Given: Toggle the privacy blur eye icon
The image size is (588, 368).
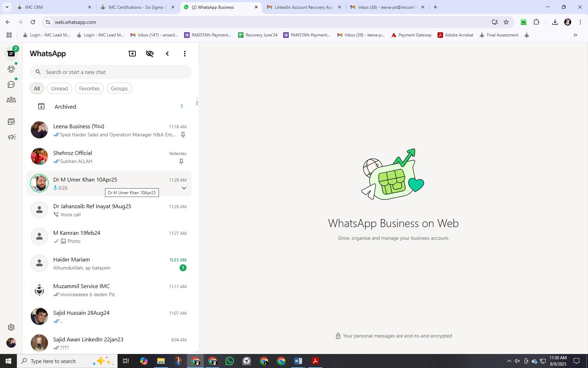Looking at the screenshot, I should 150,54.
